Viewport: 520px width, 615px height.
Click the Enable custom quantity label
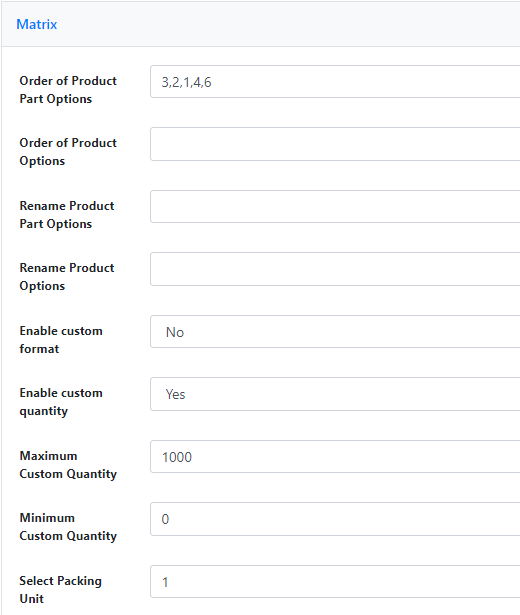(61, 402)
